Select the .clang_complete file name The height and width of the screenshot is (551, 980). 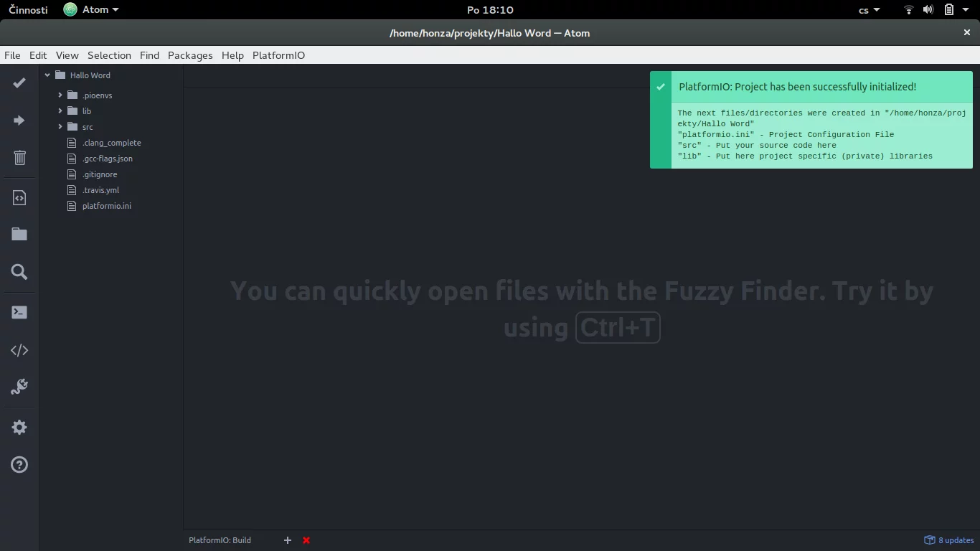112,143
